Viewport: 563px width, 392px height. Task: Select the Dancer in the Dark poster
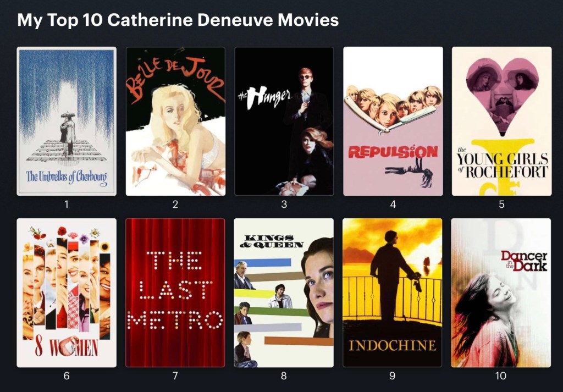[501, 293]
